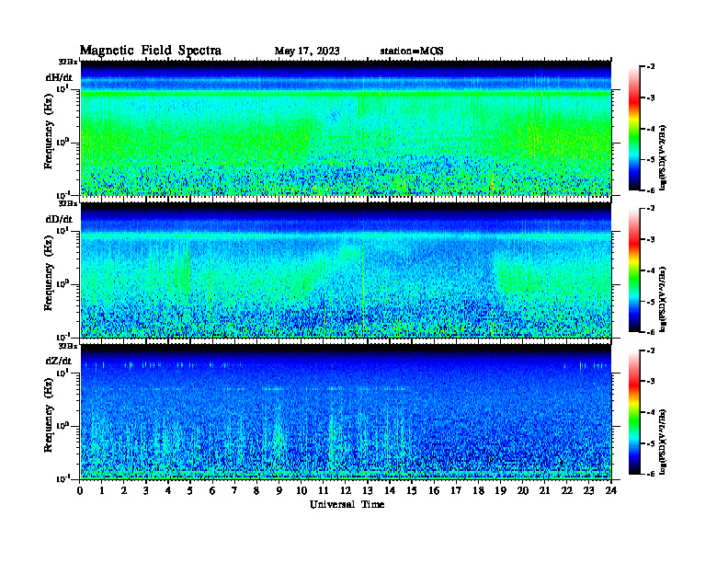Click inside the dZ/dt spectrogram plot
The image size is (728, 563).
point(346,412)
